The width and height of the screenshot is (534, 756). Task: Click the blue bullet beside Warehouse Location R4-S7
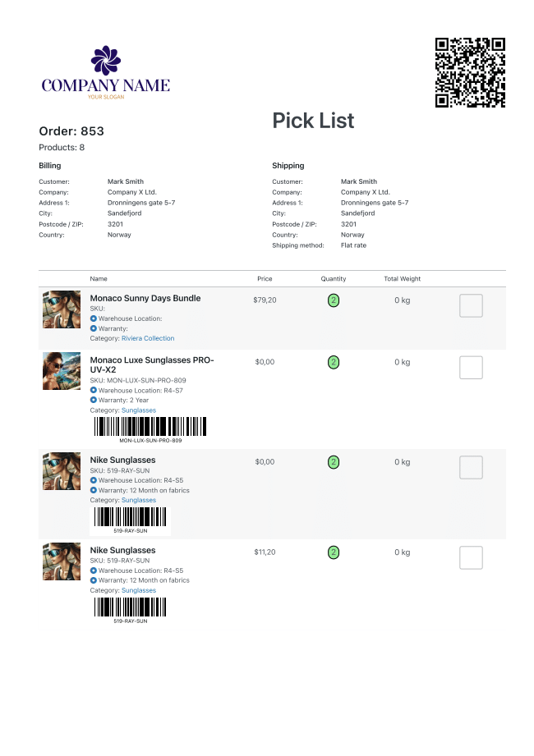click(94, 390)
